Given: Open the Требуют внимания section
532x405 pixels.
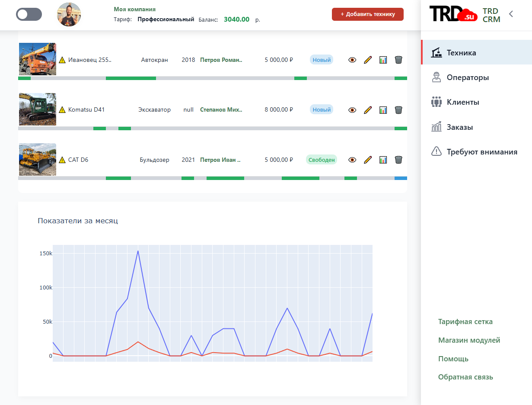Looking at the screenshot, I should [477, 152].
